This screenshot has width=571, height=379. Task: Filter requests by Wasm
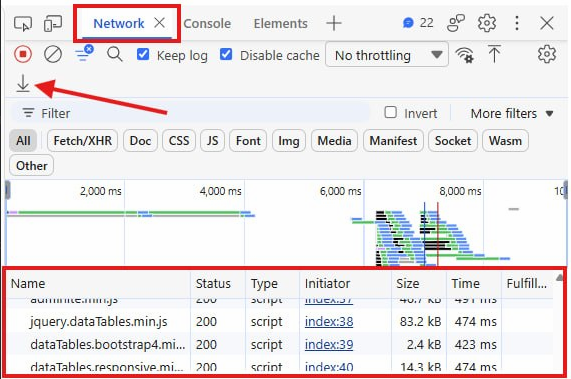pyautogui.click(x=505, y=141)
